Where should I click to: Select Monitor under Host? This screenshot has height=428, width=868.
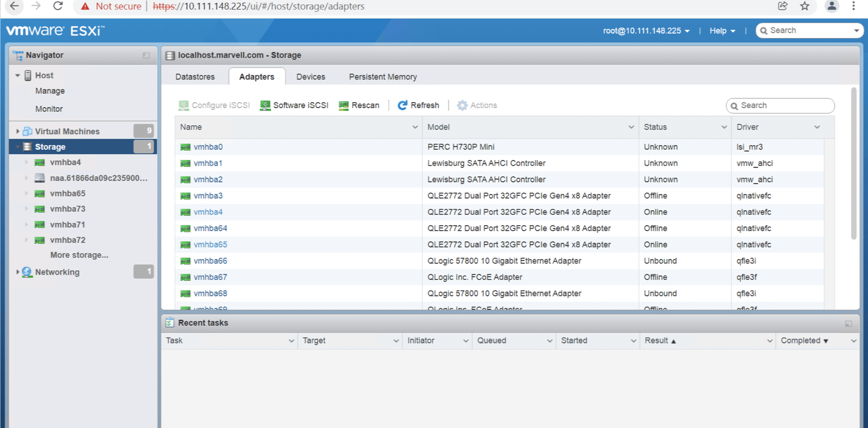click(x=49, y=109)
